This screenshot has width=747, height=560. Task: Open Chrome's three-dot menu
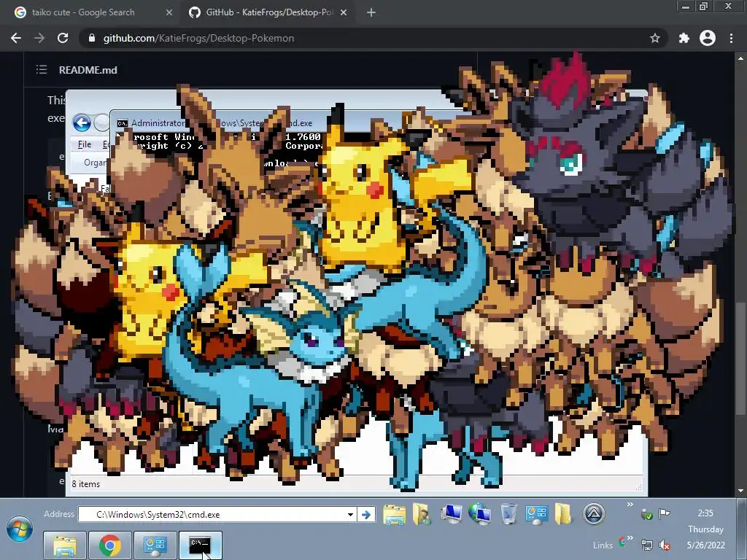pyautogui.click(x=731, y=38)
